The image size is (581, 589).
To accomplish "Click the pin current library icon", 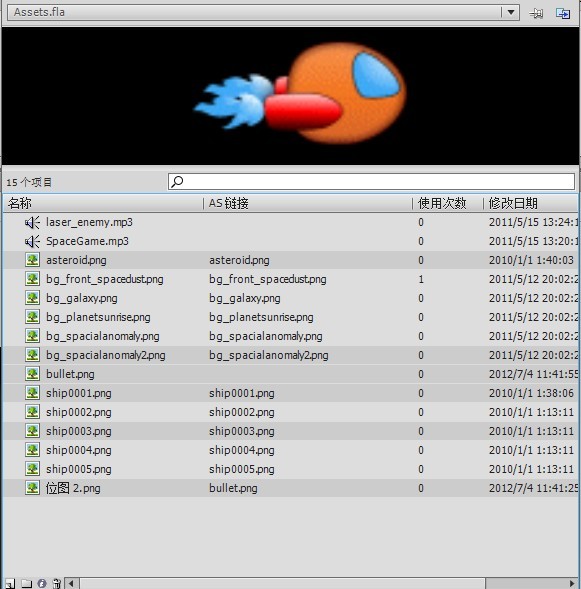I will pyautogui.click(x=536, y=14).
